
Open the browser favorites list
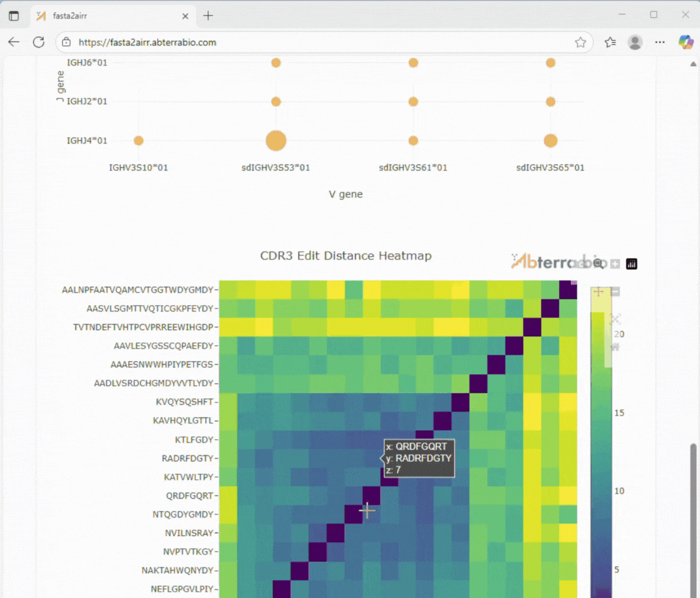(x=610, y=42)
